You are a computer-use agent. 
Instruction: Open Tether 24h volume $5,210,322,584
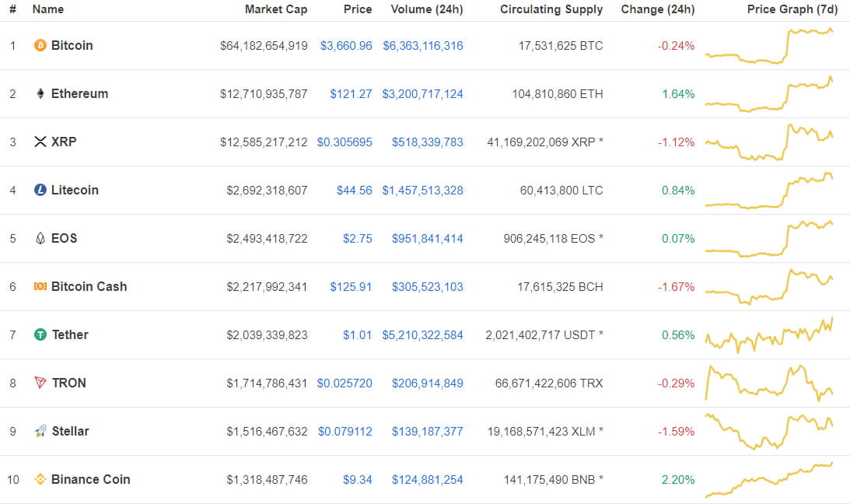pyautogui.click(x=423, y=335)
